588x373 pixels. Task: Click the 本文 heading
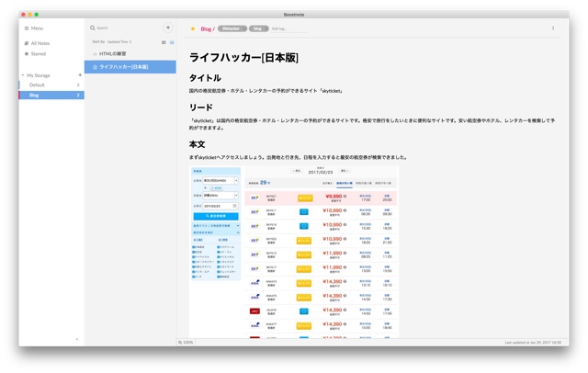coord(197,144)
